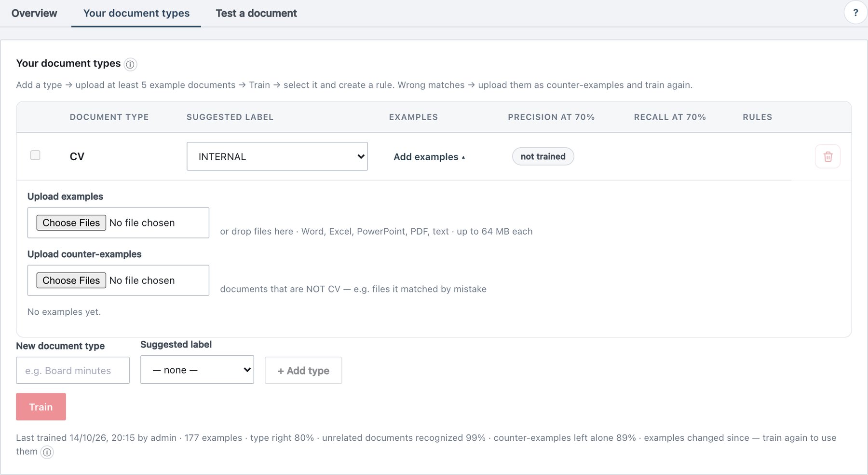Open the help question mark icon
The image size is (868, 475).
855,13
